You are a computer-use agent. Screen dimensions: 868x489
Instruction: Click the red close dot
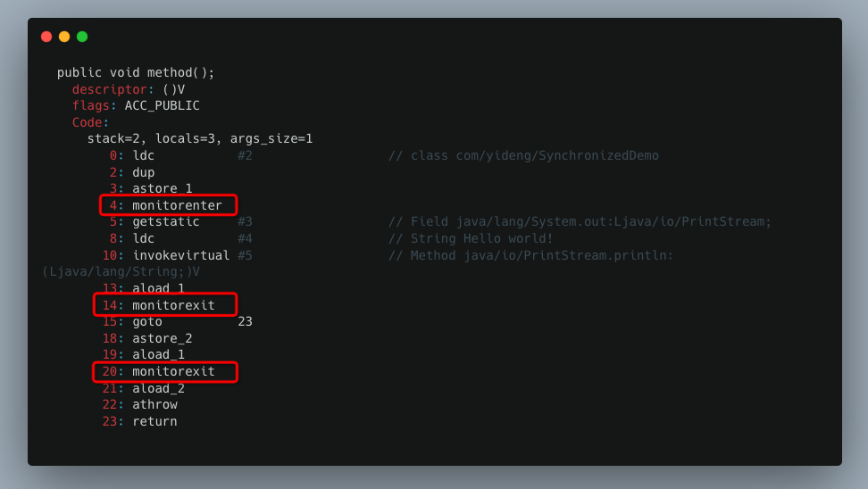pos(46,37)
